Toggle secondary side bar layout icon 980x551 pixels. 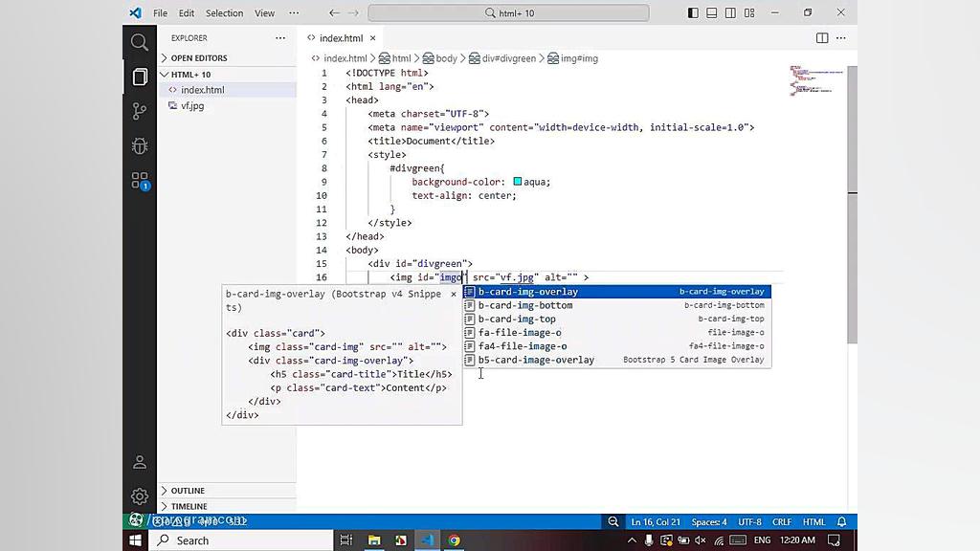click(x=730, y=12)
